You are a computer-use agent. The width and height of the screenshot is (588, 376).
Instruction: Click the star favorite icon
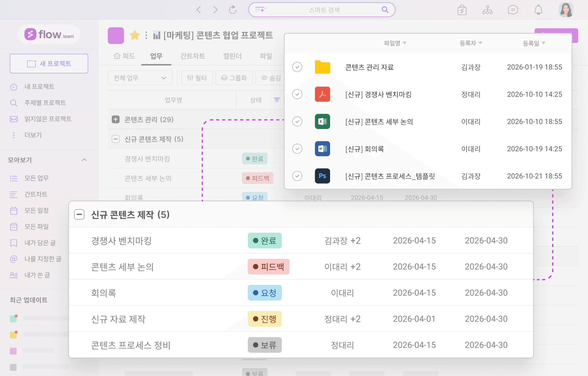135,35
